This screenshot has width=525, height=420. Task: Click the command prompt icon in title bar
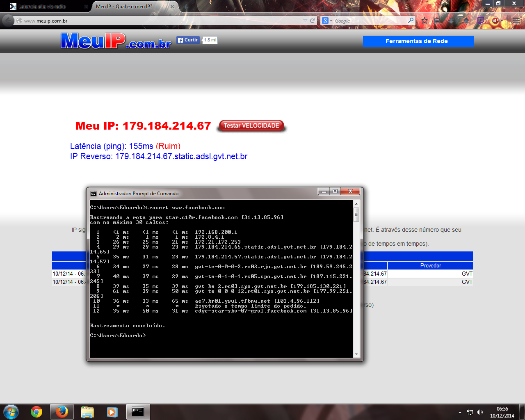94,194
